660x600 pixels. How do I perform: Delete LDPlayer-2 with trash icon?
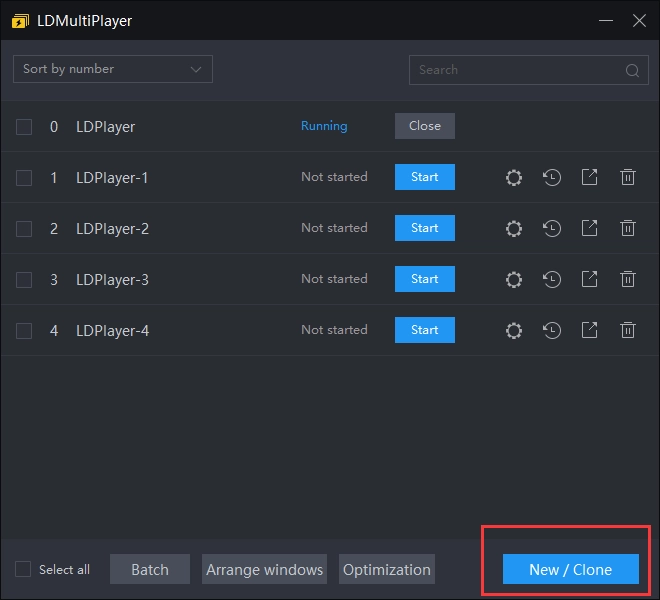[x=628, y=228]
